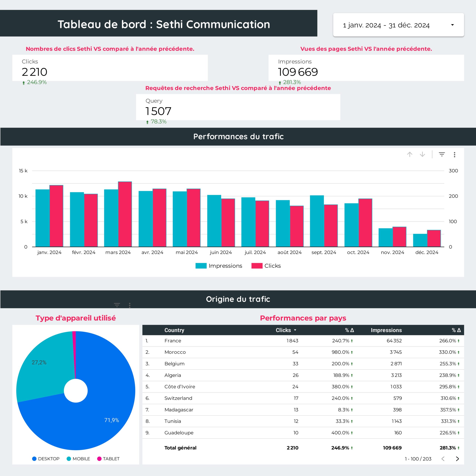
Task: Click the Origine du trafic heading
Action: point(238,299)
